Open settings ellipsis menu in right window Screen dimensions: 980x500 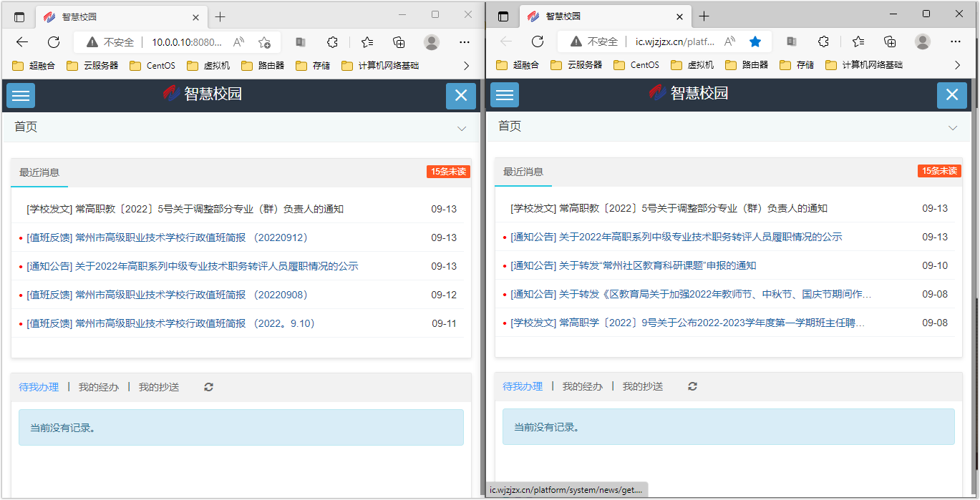[956, 41]
